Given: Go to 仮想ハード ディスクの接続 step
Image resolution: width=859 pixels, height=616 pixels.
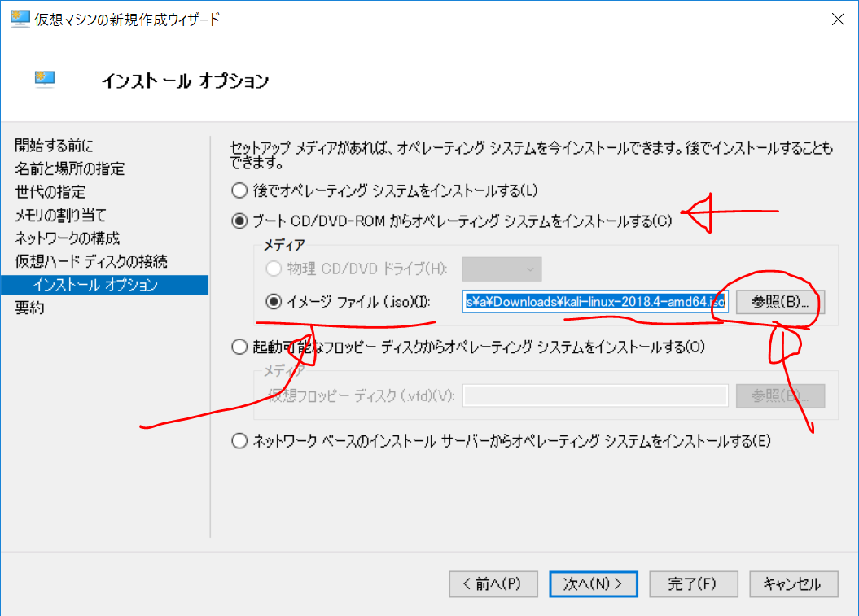Looking at the screenshot, I should tap(91, 261).
